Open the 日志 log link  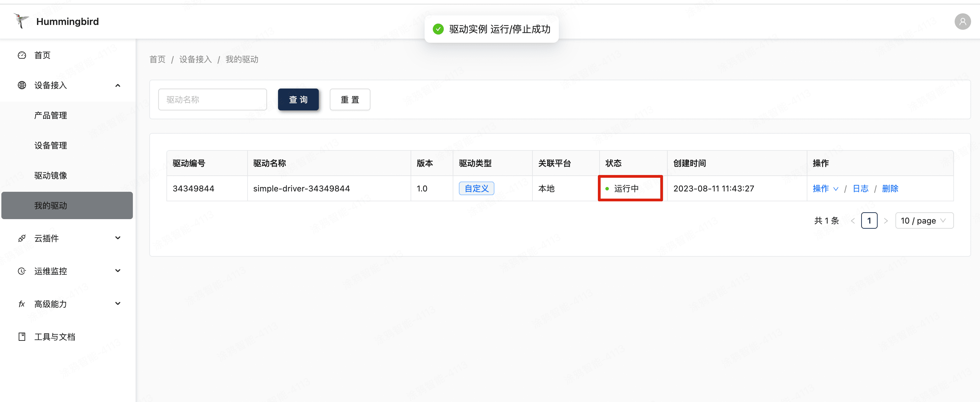(x=860, y=188)
